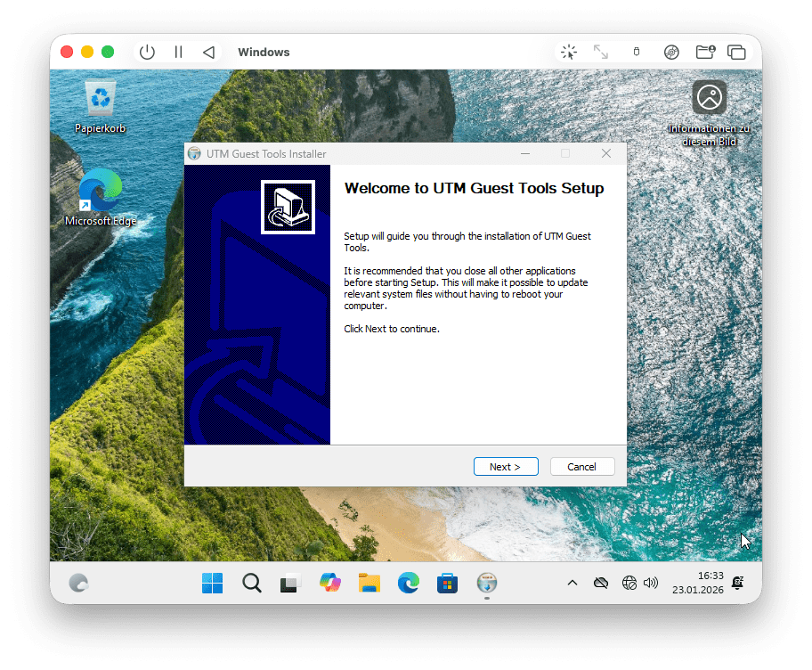Open the shared folder icon in toolbar
The height and width of the screenshot is (670, 812).
(x=705, y=53)
